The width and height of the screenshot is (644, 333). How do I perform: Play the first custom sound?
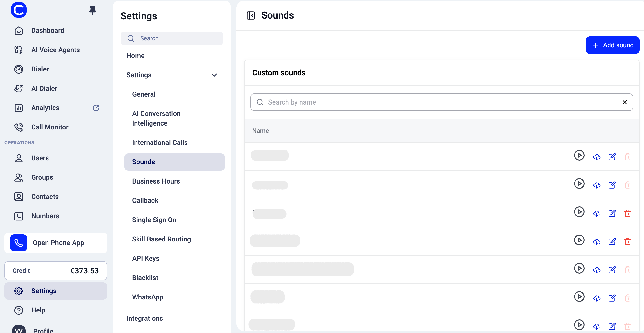coord(579,155)
